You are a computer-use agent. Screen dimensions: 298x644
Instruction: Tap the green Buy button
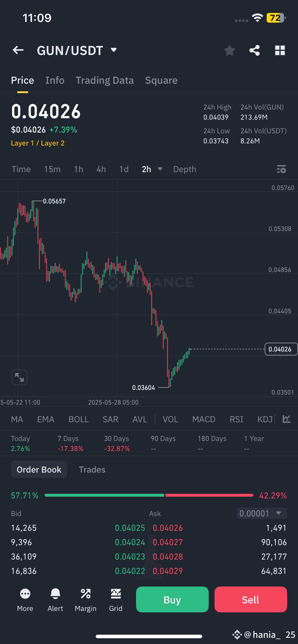point(172,599)
